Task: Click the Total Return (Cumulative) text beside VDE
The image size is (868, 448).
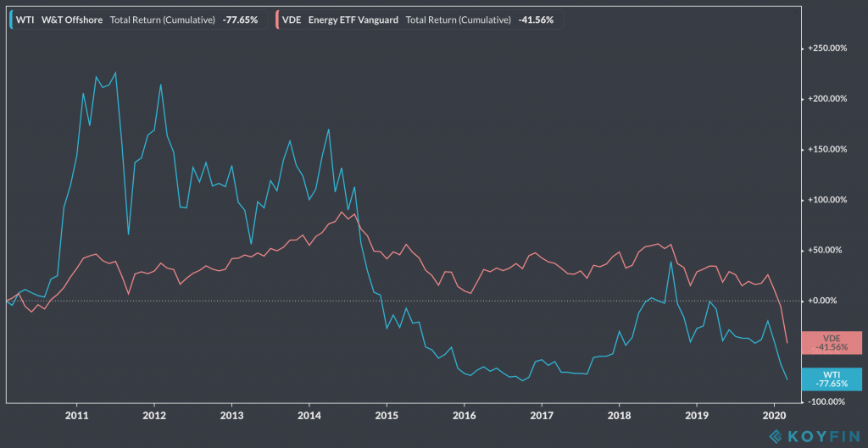Action: [x=458, y=20]
